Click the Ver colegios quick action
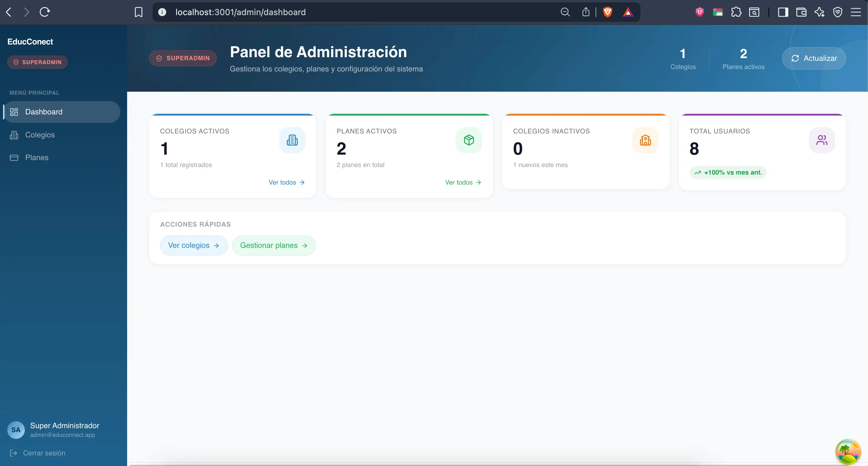Viewport: 868px width, 466px height. click(x=194, y=245)
